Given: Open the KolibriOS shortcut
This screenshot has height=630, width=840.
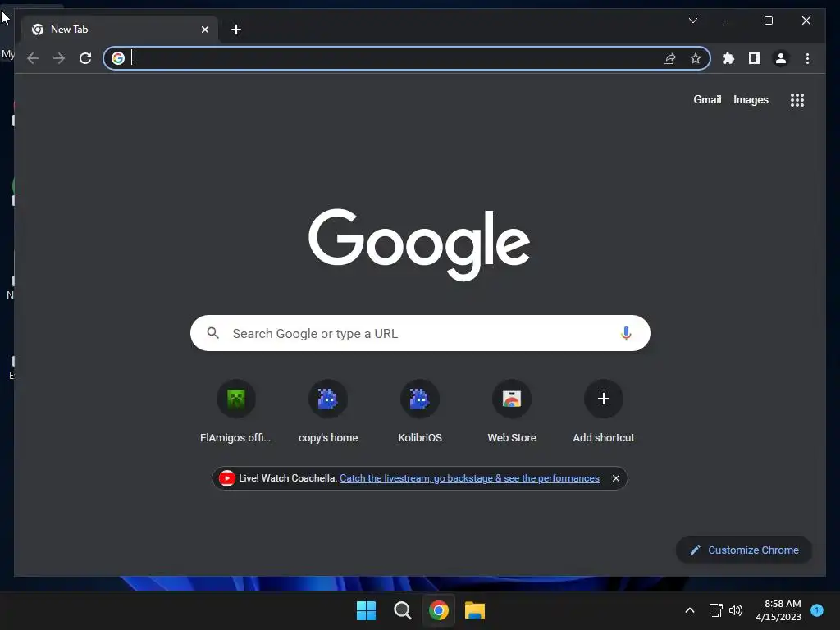Looking at the screenshot, I should click(420, 412).
